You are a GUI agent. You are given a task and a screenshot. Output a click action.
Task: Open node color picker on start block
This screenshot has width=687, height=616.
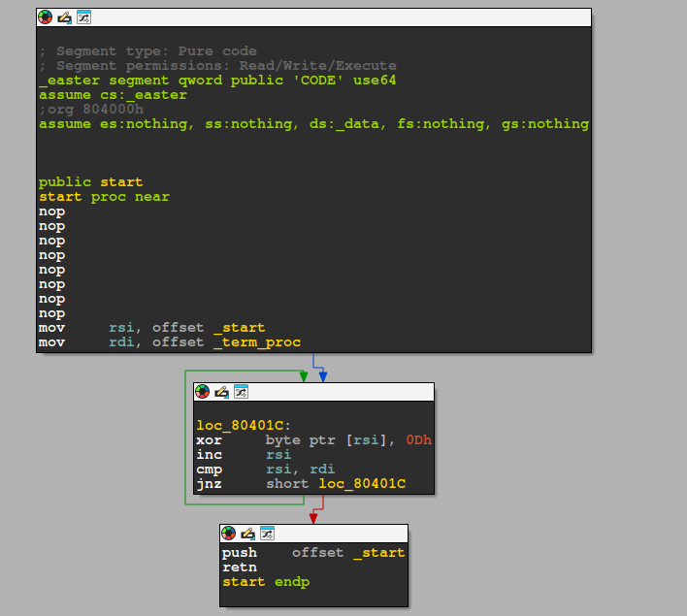(x=45, y=17)
